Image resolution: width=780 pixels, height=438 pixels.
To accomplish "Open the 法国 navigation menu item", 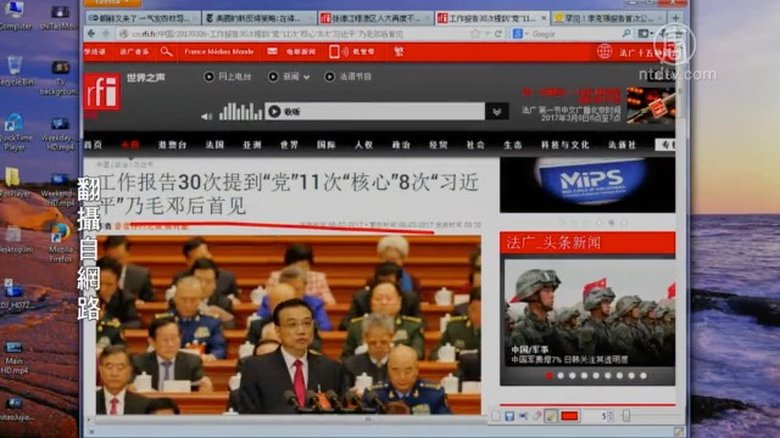I will (x=214, y=144).
